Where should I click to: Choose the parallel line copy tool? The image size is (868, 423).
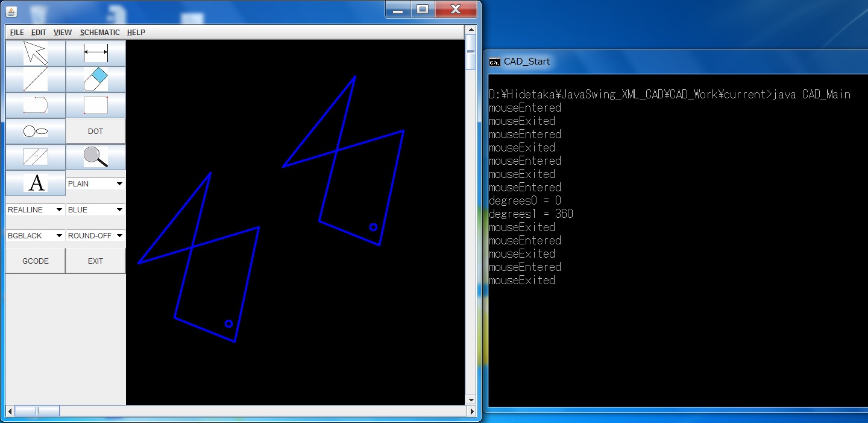tap(36, 157)
